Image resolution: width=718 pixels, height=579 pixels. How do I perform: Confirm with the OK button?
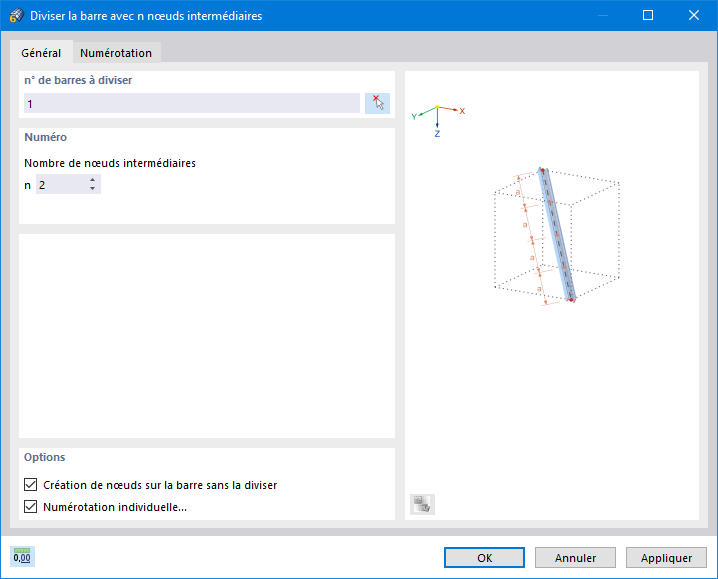(x=484, y=557)
